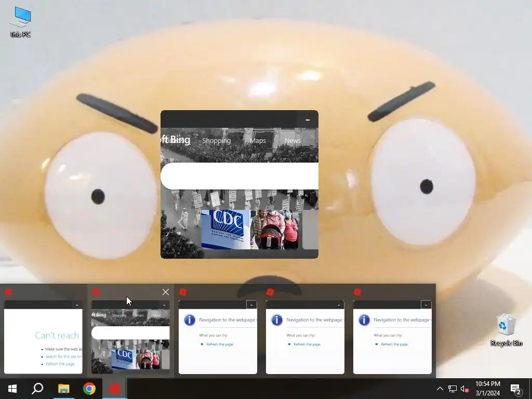
Task: Select first Navigation to the webpage thumbnail
Action: [x=218, y=337]
